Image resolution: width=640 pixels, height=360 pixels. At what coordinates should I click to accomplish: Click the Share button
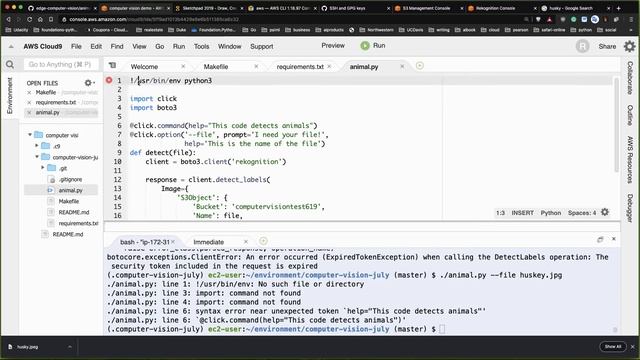click(x=607, y=47)
